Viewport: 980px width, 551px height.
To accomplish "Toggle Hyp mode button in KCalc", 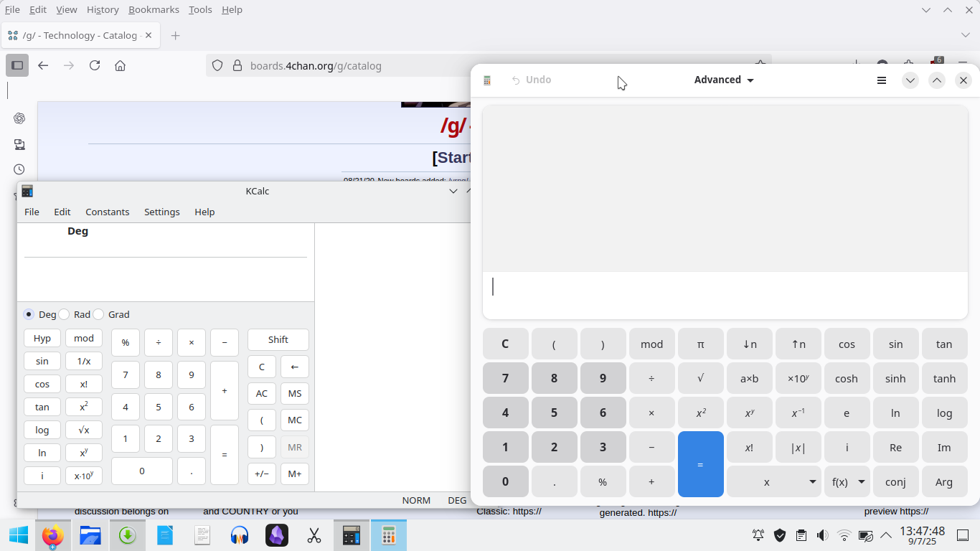I will click(x=42, y=338).
